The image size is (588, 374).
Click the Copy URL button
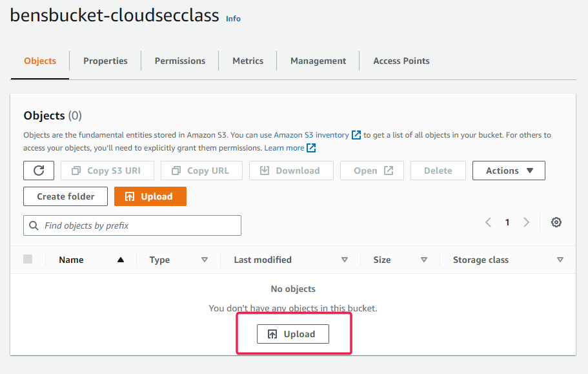202,171
